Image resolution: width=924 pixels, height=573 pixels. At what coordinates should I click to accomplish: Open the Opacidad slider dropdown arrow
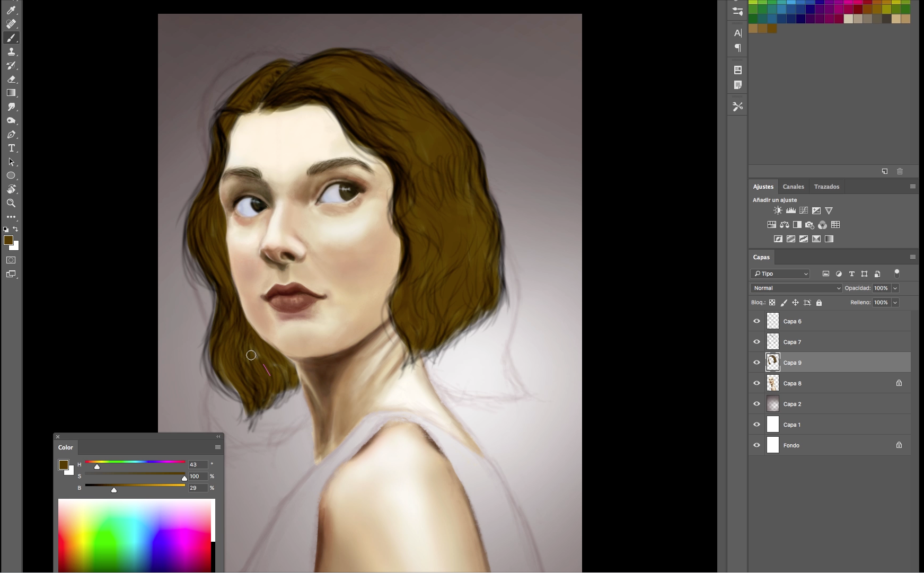(x=895, y=288)
